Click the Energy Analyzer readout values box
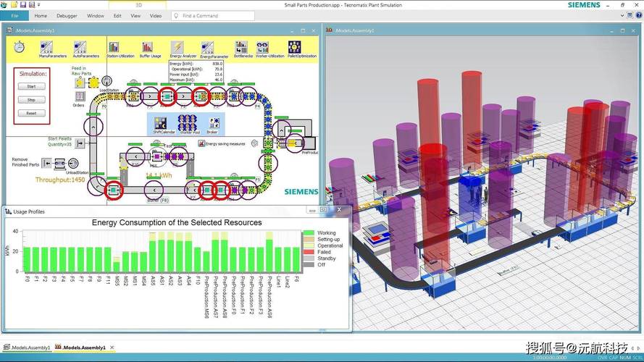This screenshot has height=362, width=644. point(196,72)
